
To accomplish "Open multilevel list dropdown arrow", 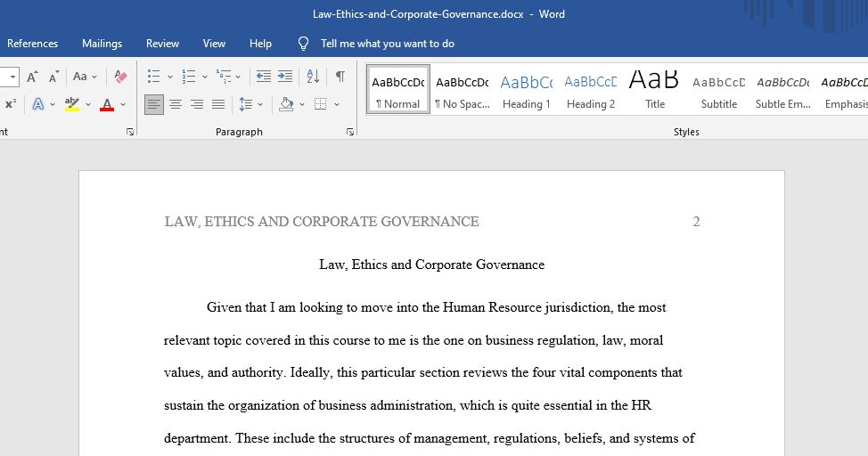I will click(238, 77).
